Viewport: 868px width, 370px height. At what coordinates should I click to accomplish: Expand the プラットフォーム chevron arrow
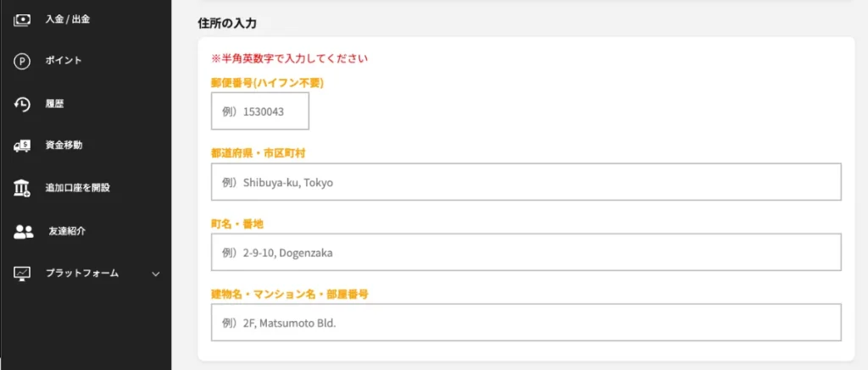[155, 273]
